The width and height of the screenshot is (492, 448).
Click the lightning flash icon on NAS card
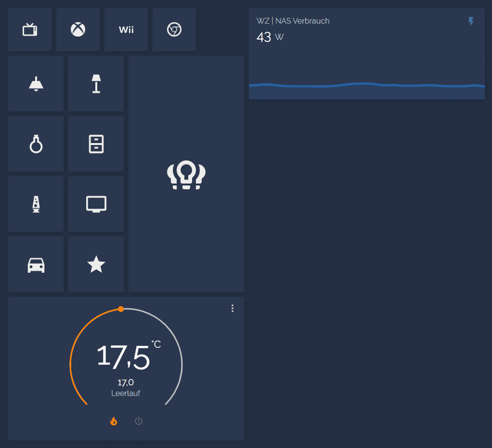click(x=471, y=21)
